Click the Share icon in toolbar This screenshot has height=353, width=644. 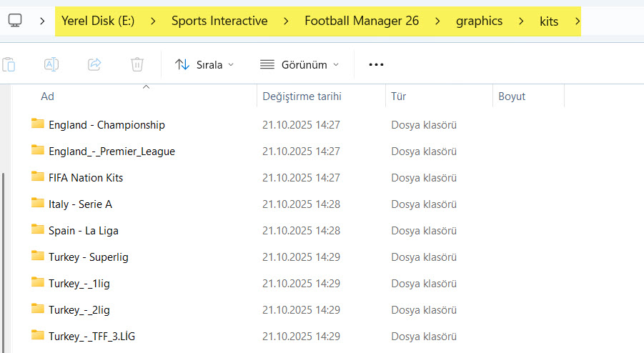[x=94, y=64]
